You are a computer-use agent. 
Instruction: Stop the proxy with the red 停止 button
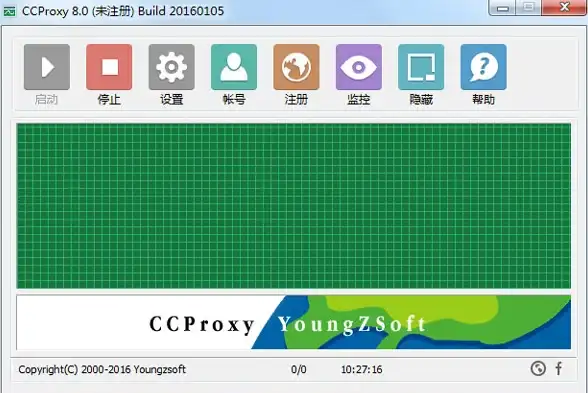(x=109, y=67)
